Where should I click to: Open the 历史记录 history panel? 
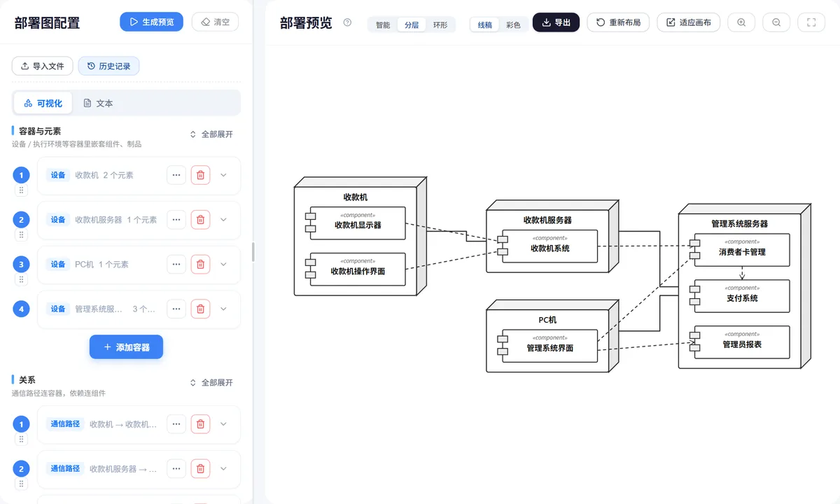pos(109,66)
